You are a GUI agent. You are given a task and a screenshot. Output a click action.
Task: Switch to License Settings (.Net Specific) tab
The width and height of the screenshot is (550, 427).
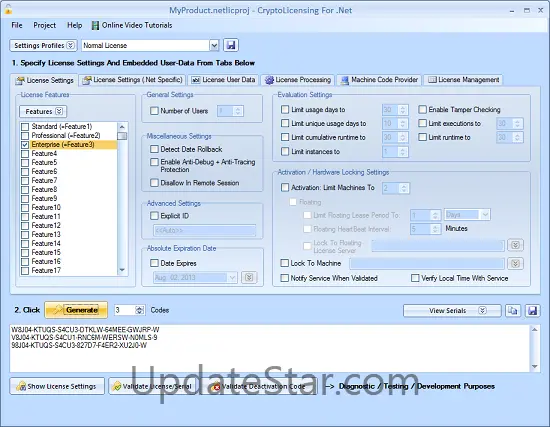pos(132,80)
